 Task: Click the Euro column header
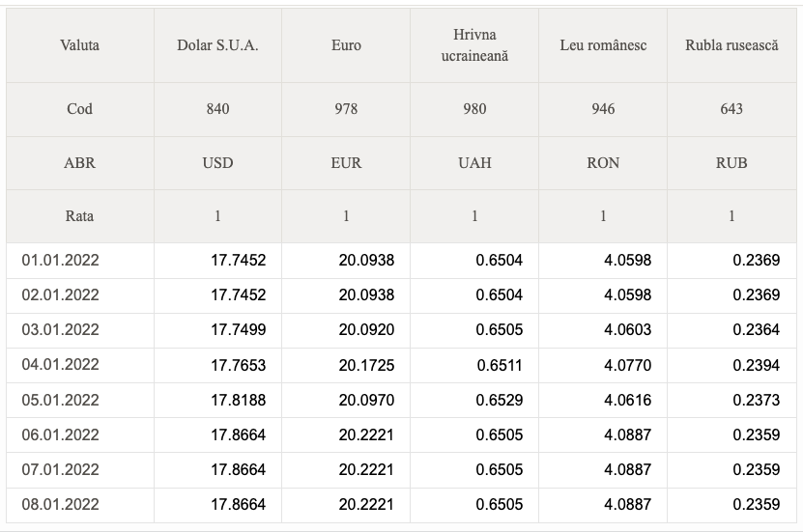pyautogui.click(x=346, y=45)
